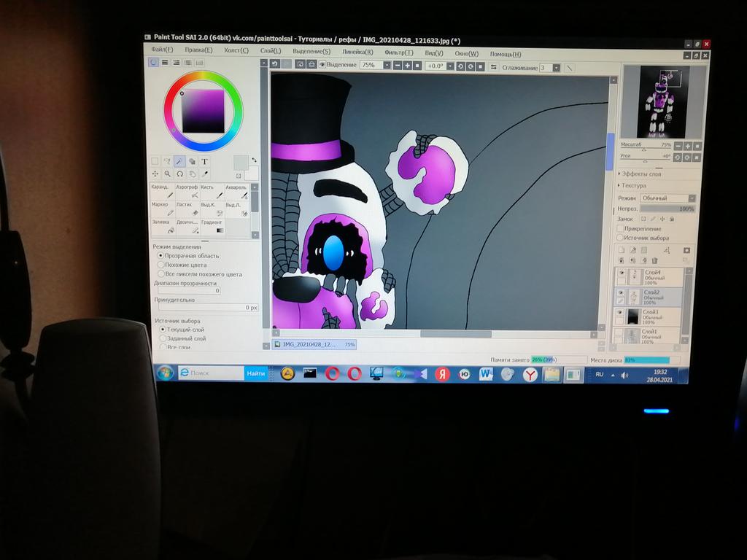The height and width of the screenshot is (560, 747).
Task: Flip the canvas view horizontally
Action: click(x=494, y=67)
